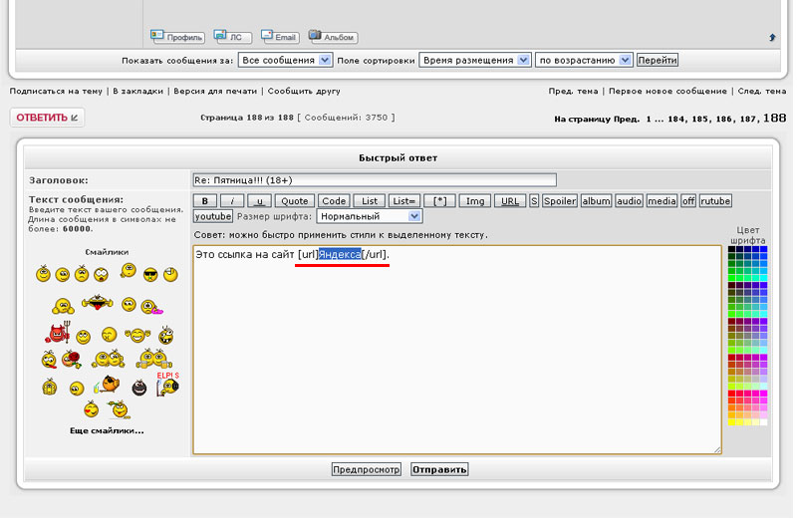The image size is (797, 532).
Task: Click the back-to-top arrow icon
Action: click(772, 38)
